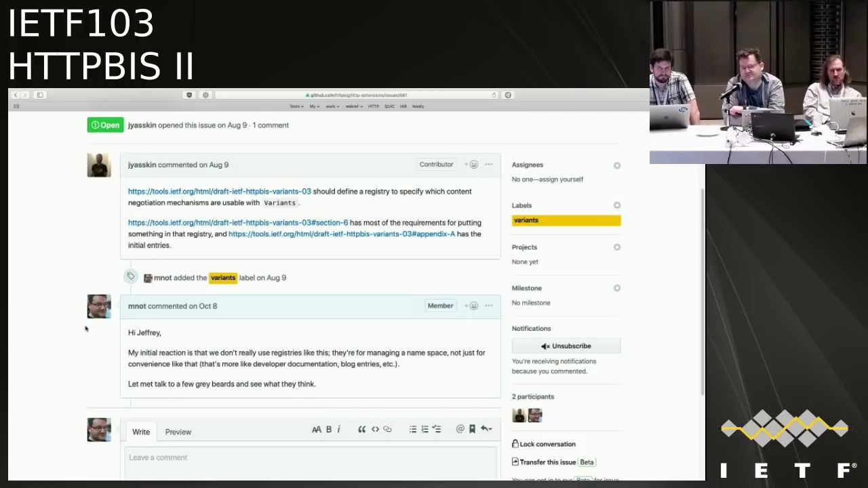The width and height of the screenshot is (868, 488).
Task: Apply bold formatting in comment editor
Action: (x=329, y=429)
